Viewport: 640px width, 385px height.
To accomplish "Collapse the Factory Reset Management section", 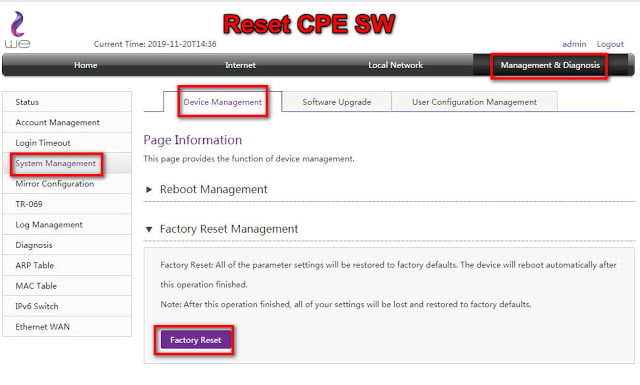I will [149, 229].
